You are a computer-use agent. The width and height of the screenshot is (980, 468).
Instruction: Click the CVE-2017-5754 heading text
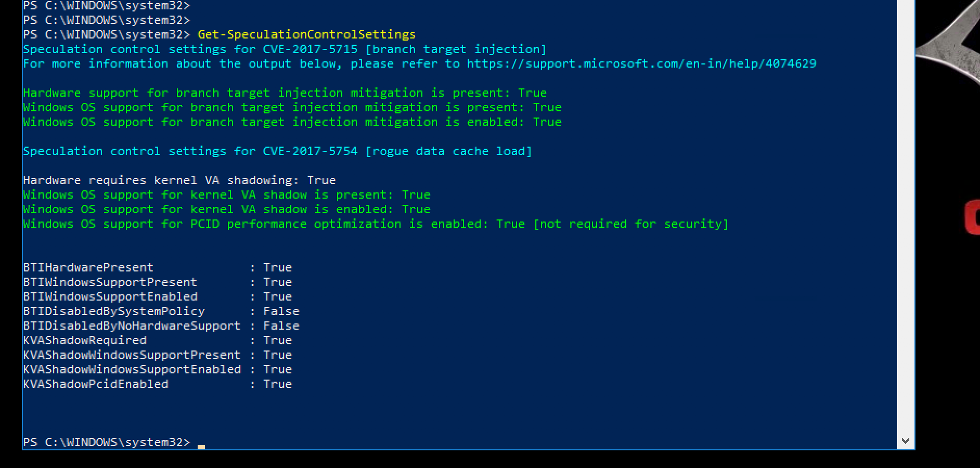coord(310,151)
